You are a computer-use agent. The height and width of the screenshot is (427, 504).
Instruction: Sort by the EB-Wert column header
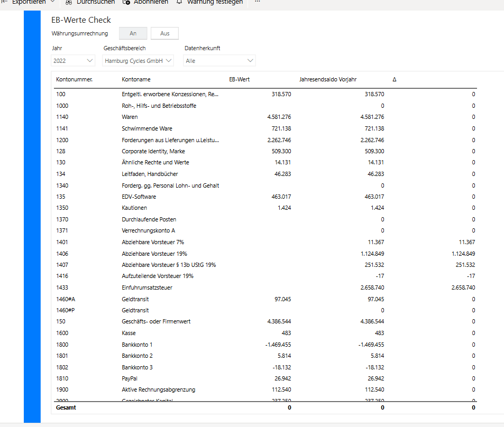click(239, 79)
